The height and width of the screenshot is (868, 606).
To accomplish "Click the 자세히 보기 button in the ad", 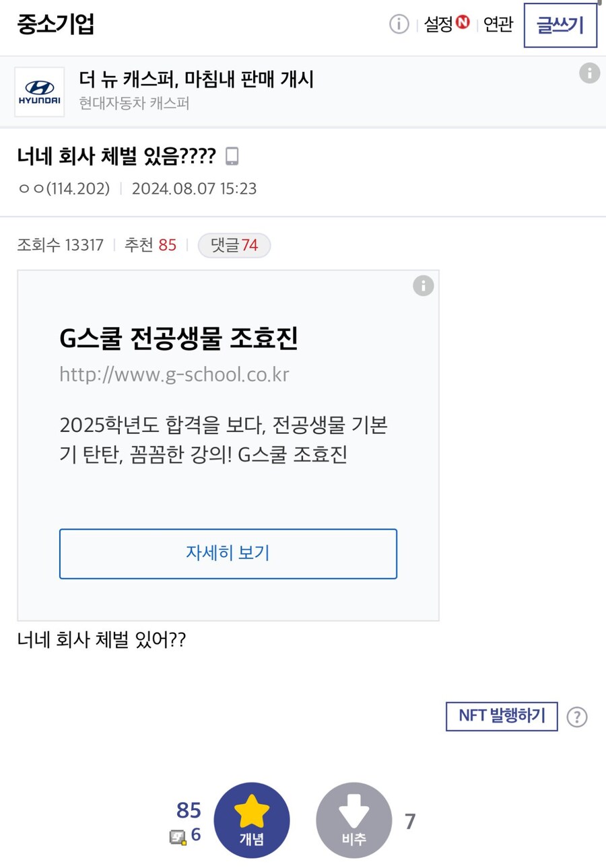I will (x=228, y=554).
